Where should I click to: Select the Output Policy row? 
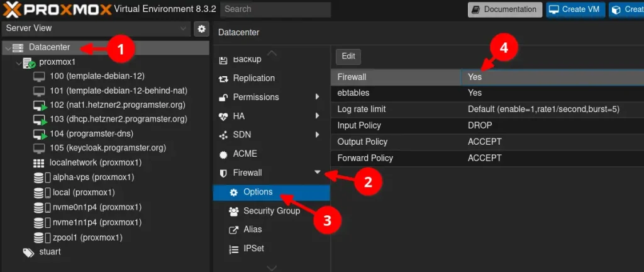[x=487, y=142]
